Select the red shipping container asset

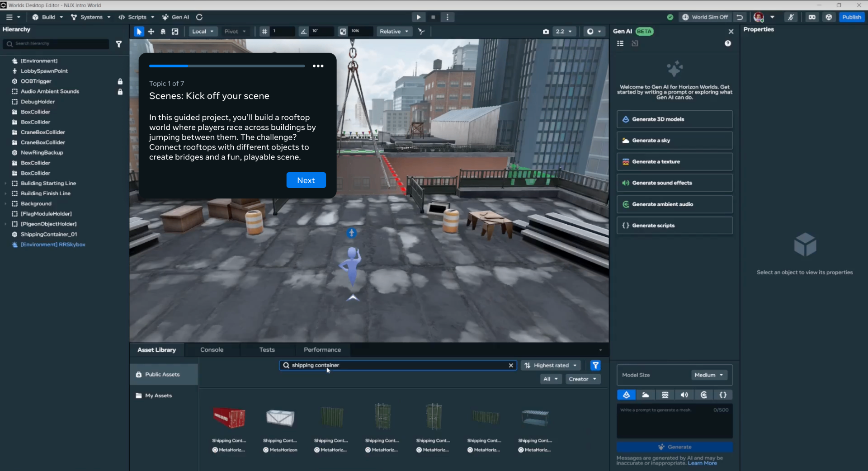[x=229, y=418]
